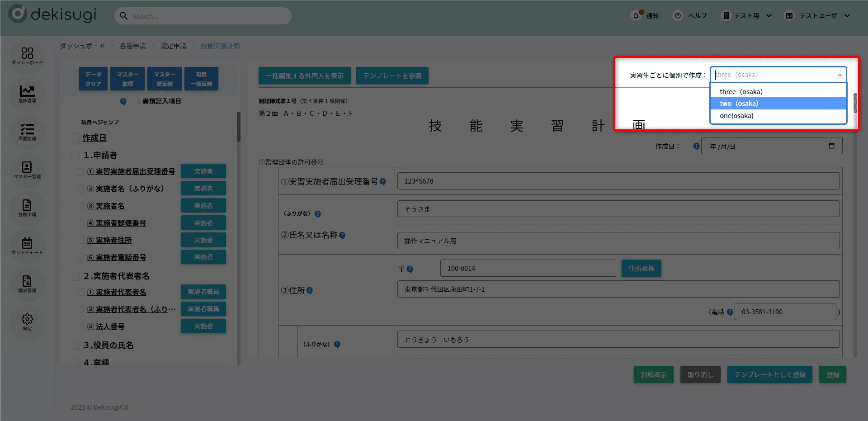Click the 住所変換 button

pos(641,269)
